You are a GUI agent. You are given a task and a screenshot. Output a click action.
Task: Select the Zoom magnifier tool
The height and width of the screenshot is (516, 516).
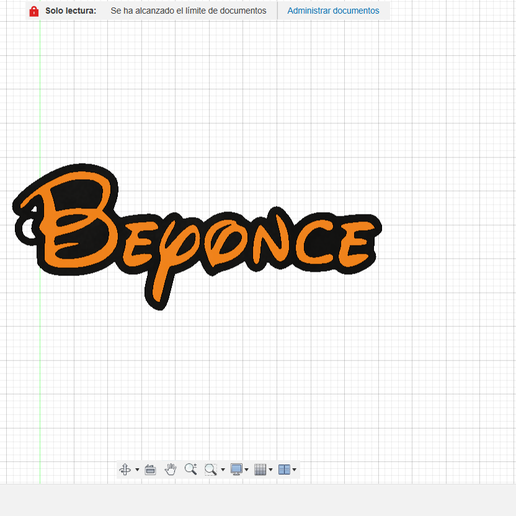pyautogui.click(x=191, y=469)
